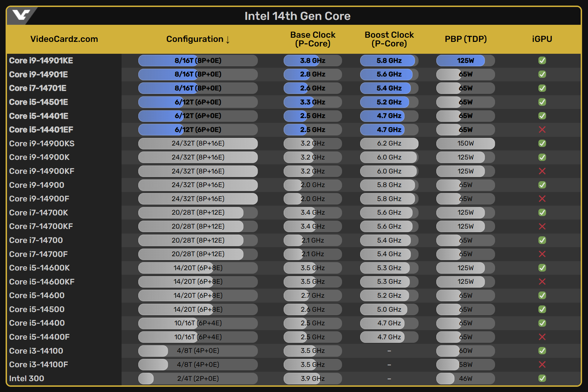The height and width of the screenshot is (392, 588).
Task: Click the red X for Core i5-14401EF
Action: click(542, 130)
